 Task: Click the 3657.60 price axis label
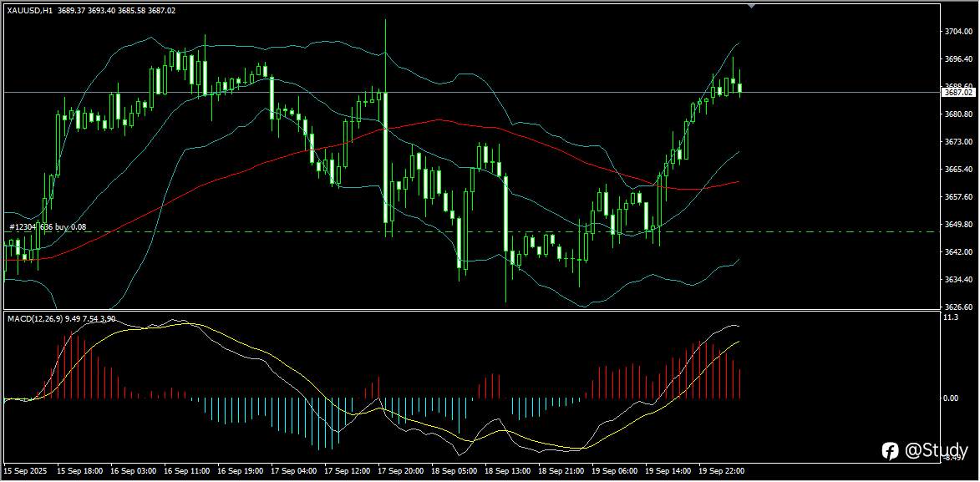click(x=958, y=197)
